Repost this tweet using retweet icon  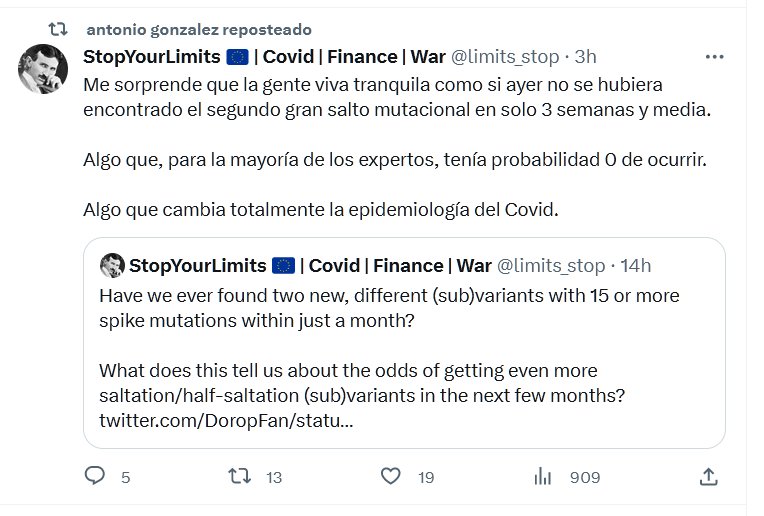click(x=240, y=477)
